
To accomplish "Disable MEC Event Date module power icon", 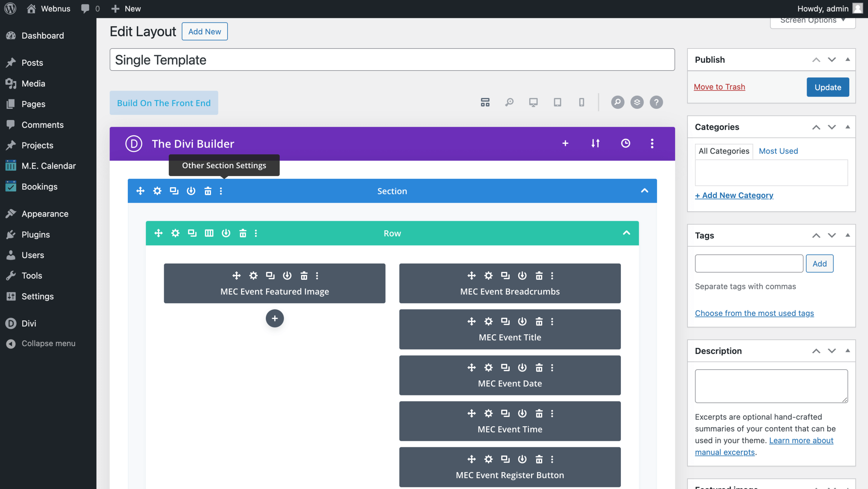I will coord(522,368).
